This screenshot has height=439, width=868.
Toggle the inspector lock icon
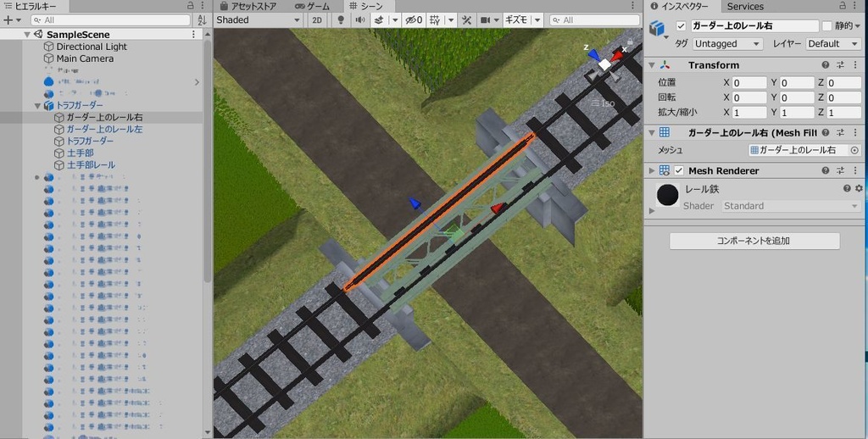click(842, 6)
